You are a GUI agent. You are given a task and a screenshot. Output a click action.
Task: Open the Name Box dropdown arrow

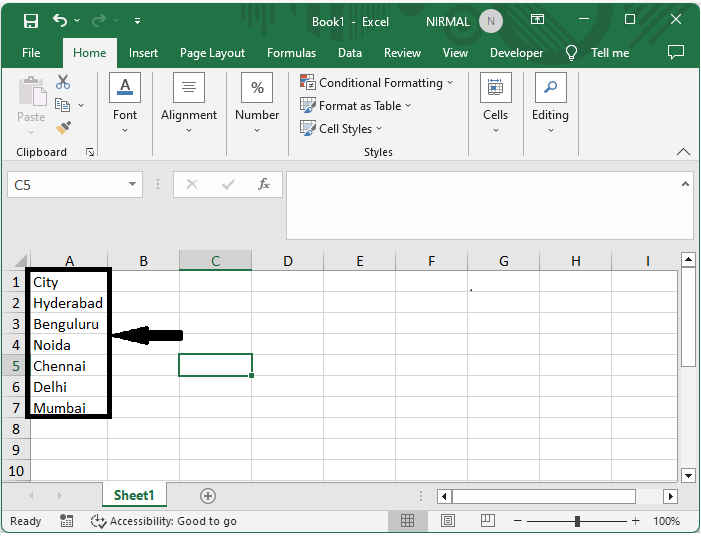pyautogui.click(x=132, y=184)
